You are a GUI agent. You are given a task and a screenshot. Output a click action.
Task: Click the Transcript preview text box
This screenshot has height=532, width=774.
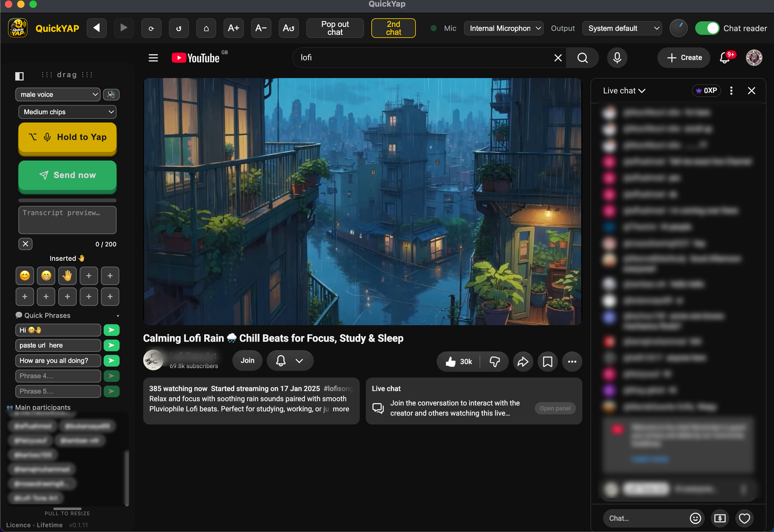(x=67, y=220)
